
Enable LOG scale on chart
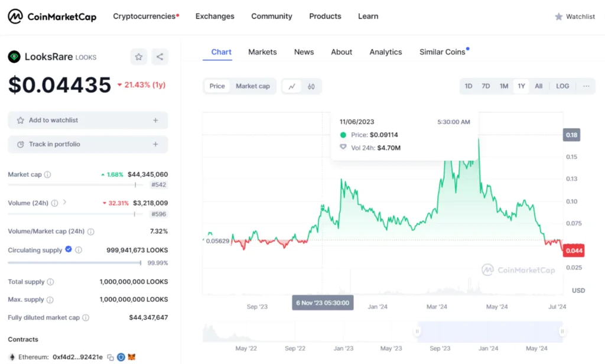pos(562,86)
